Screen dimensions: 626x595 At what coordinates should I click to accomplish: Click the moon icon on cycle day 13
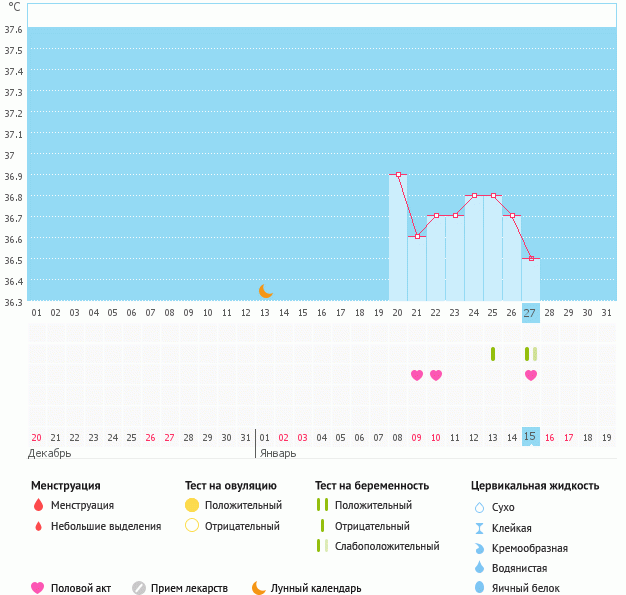[265, 291]
